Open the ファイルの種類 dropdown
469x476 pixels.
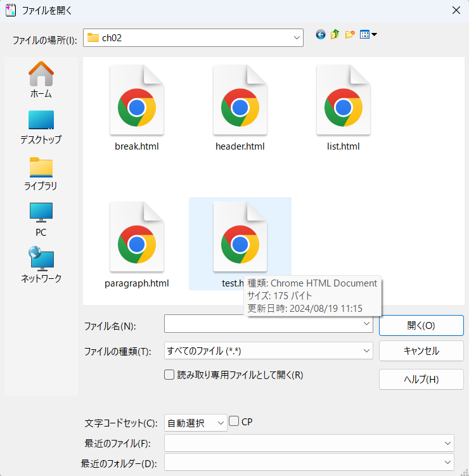[x=366, y=351]
